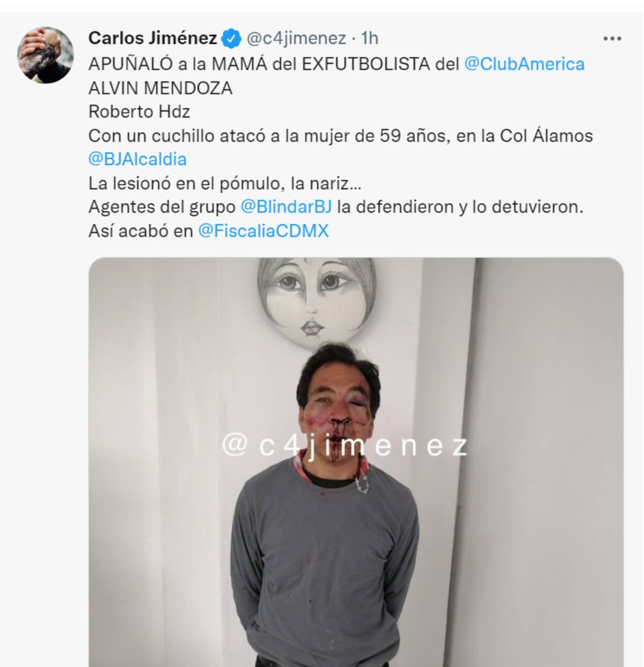This screenshot has height=667, width=644.
Task: Click the phrase 'la defendieron y lo detuvieron.'
Action: [x=460, y=207]
